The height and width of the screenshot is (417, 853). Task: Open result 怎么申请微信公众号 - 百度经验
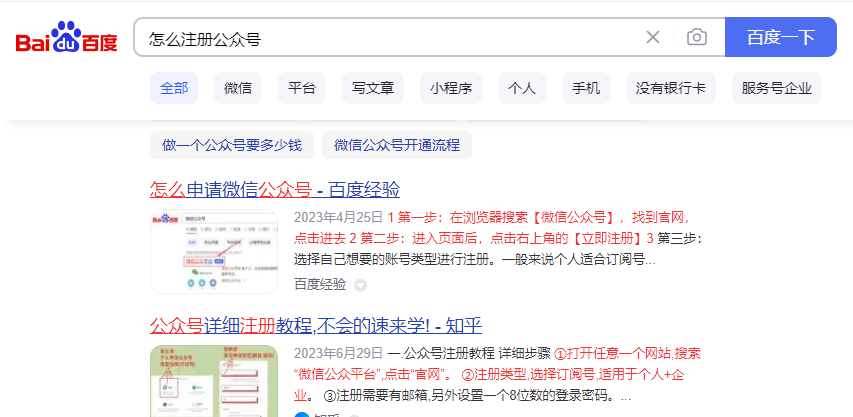pyautogui.click(x=275, y=190)
